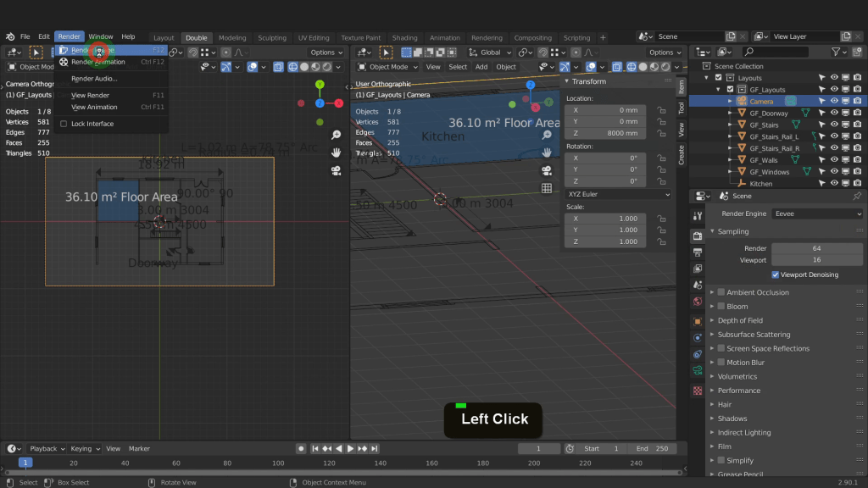Open the World properties tab icon
The width and height of the screenshot is (868, 488).
click(x=698, y=302)
